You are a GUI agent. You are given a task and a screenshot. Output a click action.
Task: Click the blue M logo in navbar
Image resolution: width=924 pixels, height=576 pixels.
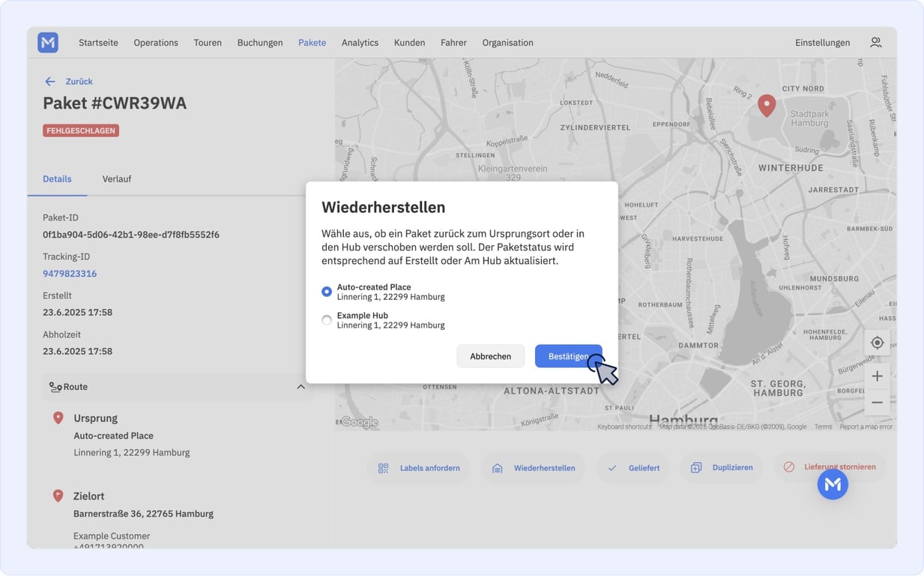coord(48,43)
